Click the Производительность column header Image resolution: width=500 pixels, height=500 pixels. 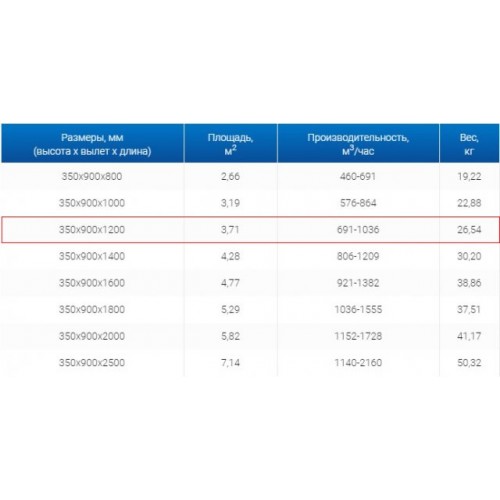tap(358, 143)
